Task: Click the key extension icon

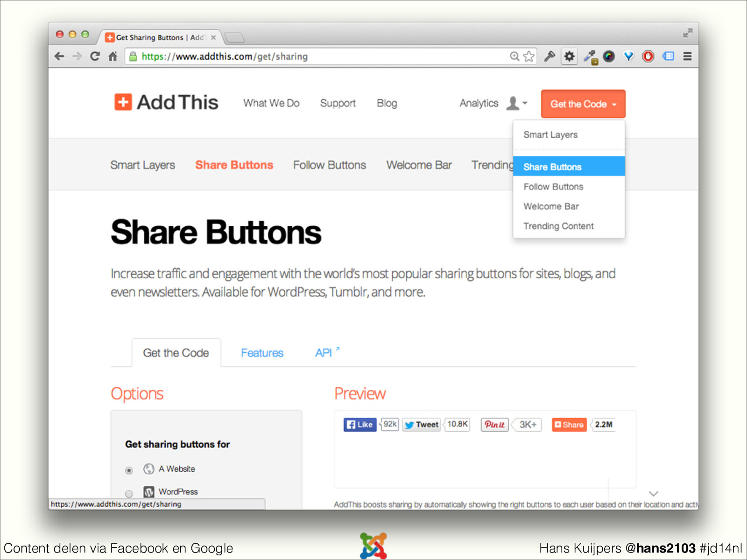Action: tap(550, 56)
